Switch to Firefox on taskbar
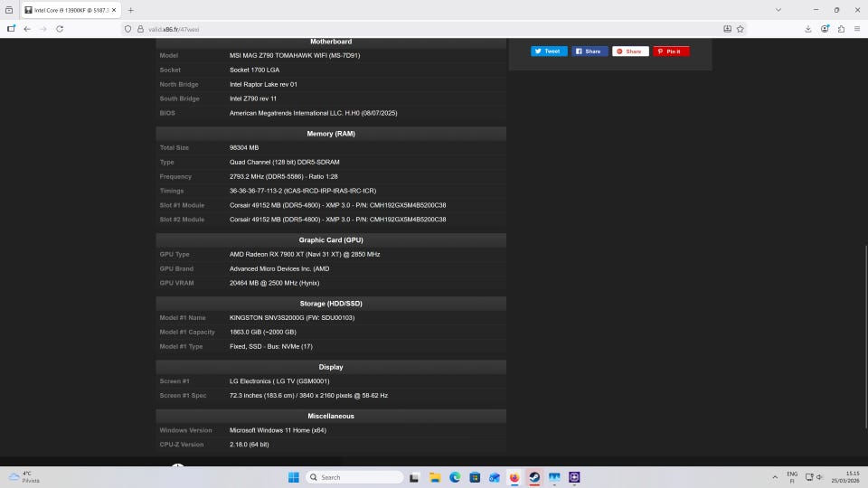 tap(514, 477)
